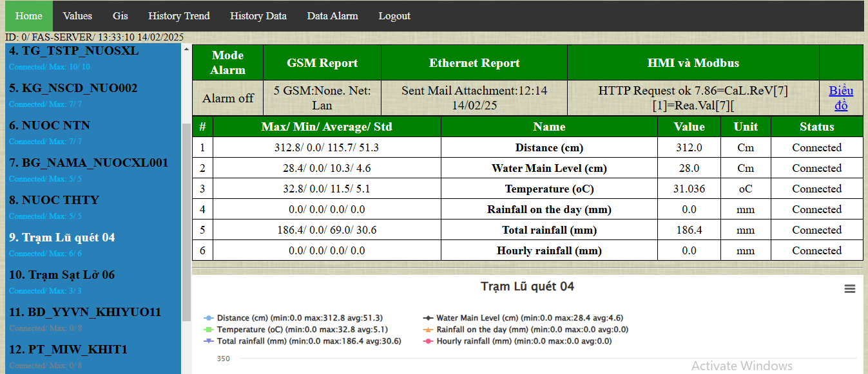This screenshot has height=374, width=868.
Task: Open the Home menu tab
Action: 28,16
